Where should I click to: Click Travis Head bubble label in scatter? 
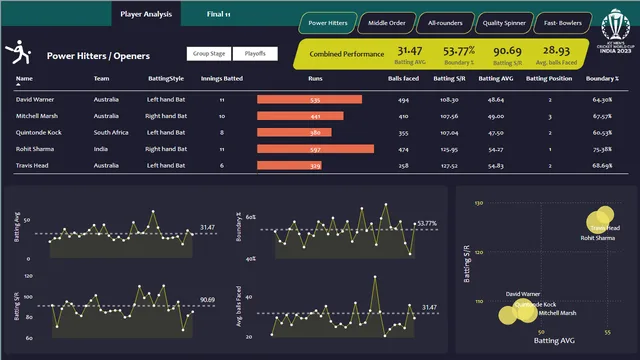tap(605, 228)
